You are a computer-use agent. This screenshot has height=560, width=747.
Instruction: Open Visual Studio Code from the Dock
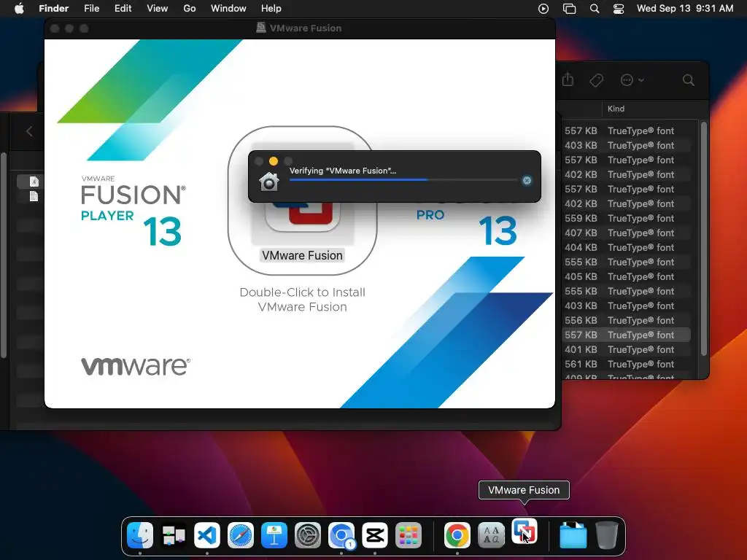207,535
